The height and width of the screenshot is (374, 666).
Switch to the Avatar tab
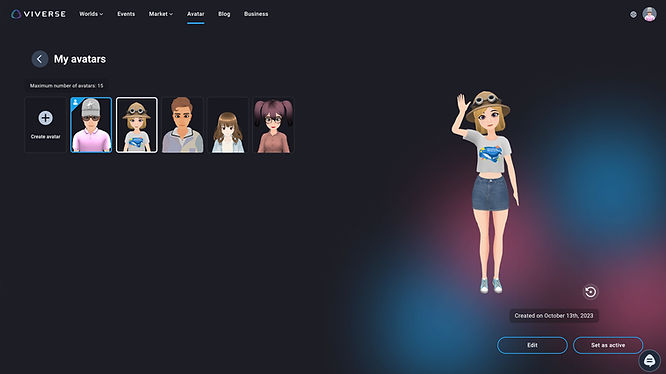point(196,14)
